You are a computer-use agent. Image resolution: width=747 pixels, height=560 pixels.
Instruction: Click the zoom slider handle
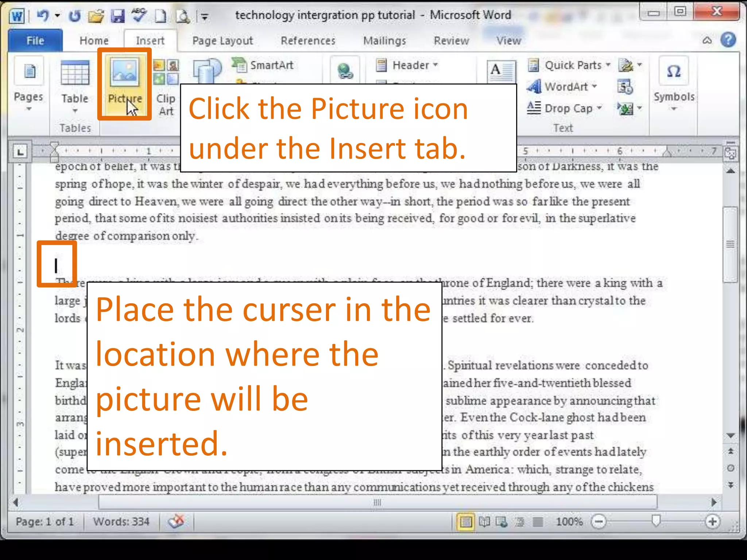(x=656, y=521)
